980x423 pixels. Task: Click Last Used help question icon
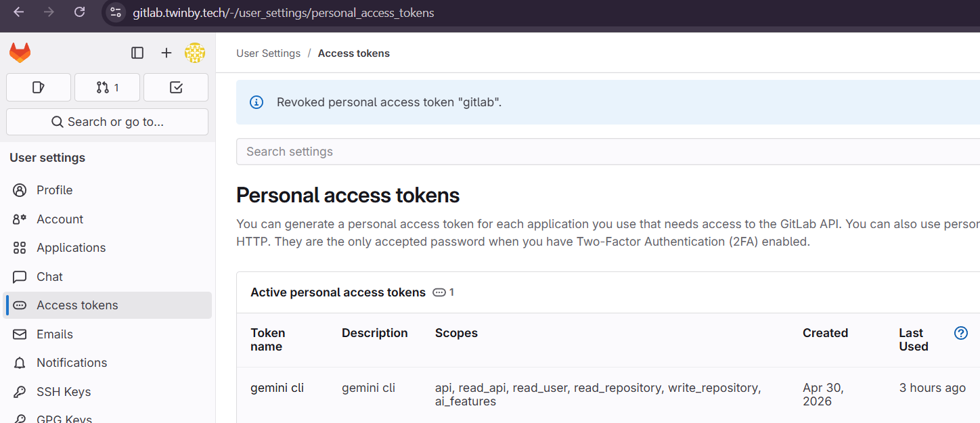[x=960, y=333]
